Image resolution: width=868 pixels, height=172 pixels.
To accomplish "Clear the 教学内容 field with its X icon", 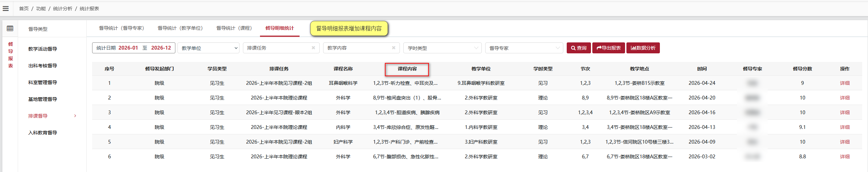I will tap(393, 48).
